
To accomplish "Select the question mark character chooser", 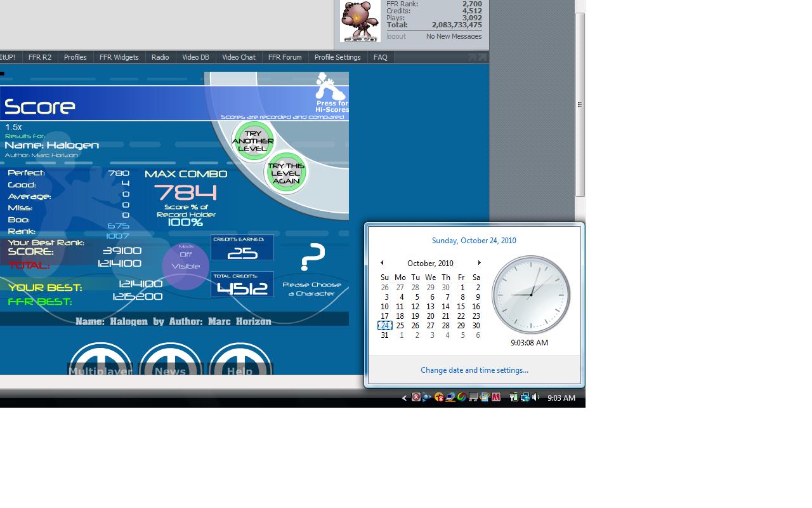I will (312, 257).
